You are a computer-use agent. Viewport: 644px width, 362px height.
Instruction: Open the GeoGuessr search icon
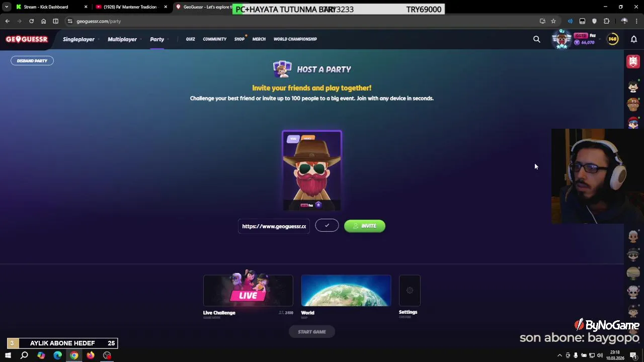(x=537, y=39)
